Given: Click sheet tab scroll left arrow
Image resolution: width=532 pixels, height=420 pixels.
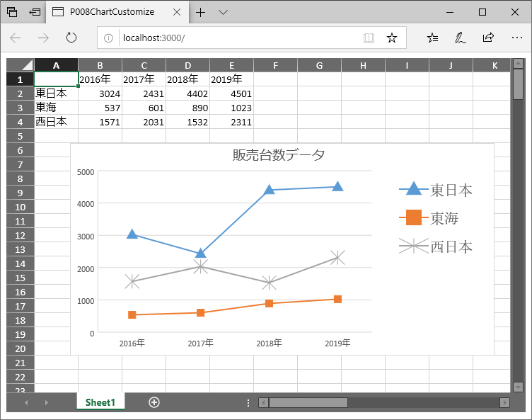Looking at the screenshot, I should [26, 403].
